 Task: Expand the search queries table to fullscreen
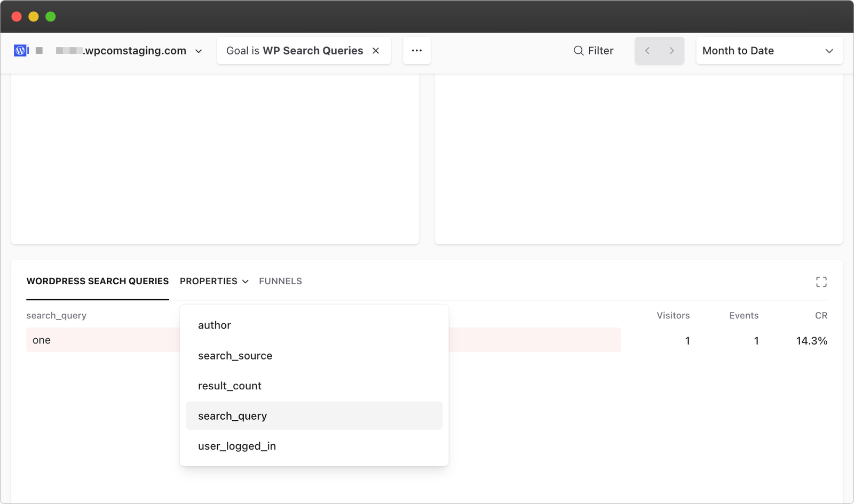pyautogui.click(x=821, y=282)
